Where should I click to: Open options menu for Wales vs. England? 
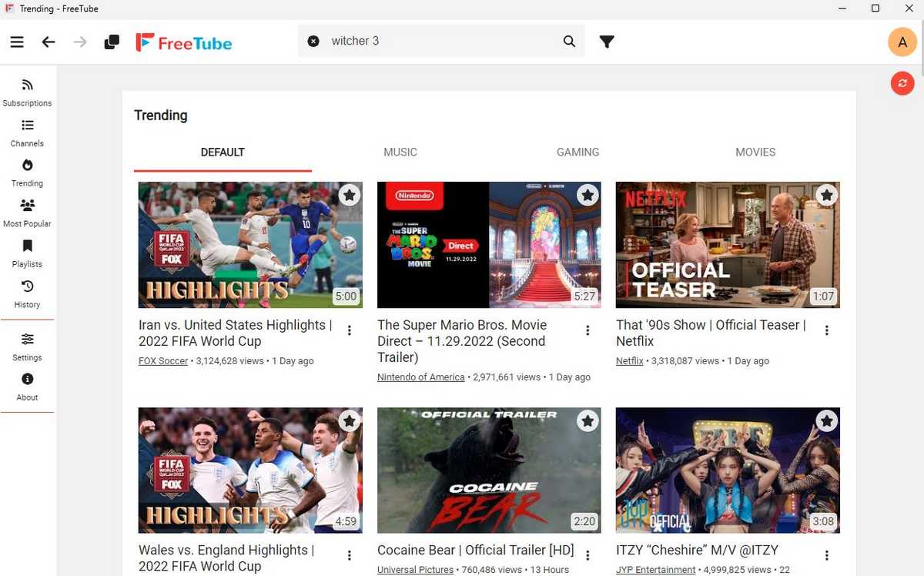(350, 555)
